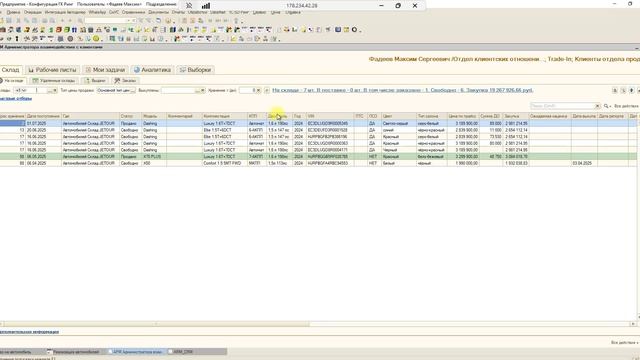640x360 pixels.
Task: Click the grey globe icon in third toolbar
Action: pos(70,39)
